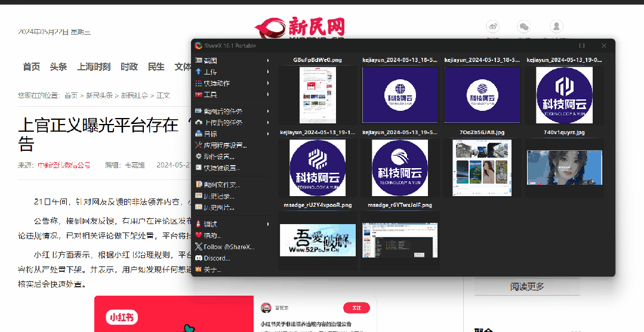Expand the 截图后的任务 submenu arrow
Screen dimensions: 644x332
point(268,111)
